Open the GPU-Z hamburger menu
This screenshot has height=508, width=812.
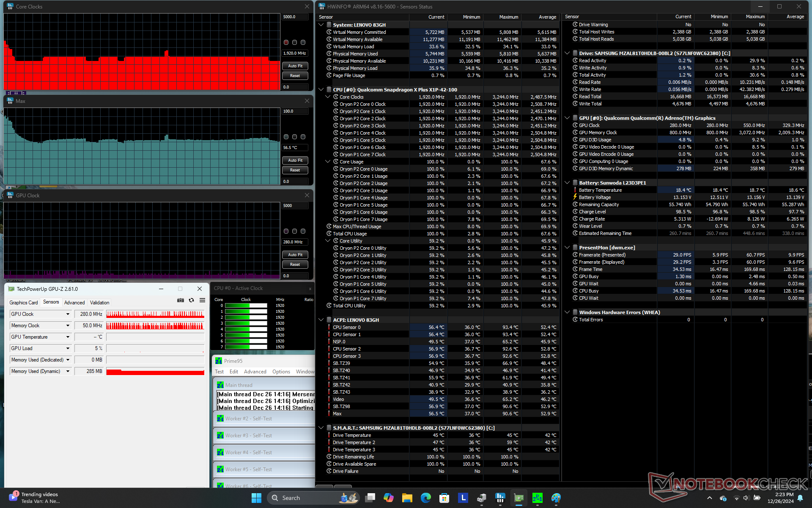(202, 300)
